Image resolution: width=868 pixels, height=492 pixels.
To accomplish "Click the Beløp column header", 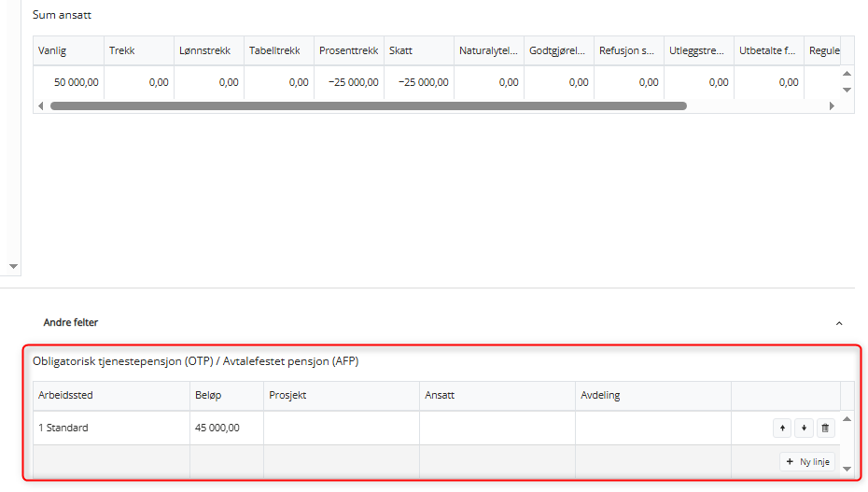I will (227, 396).
